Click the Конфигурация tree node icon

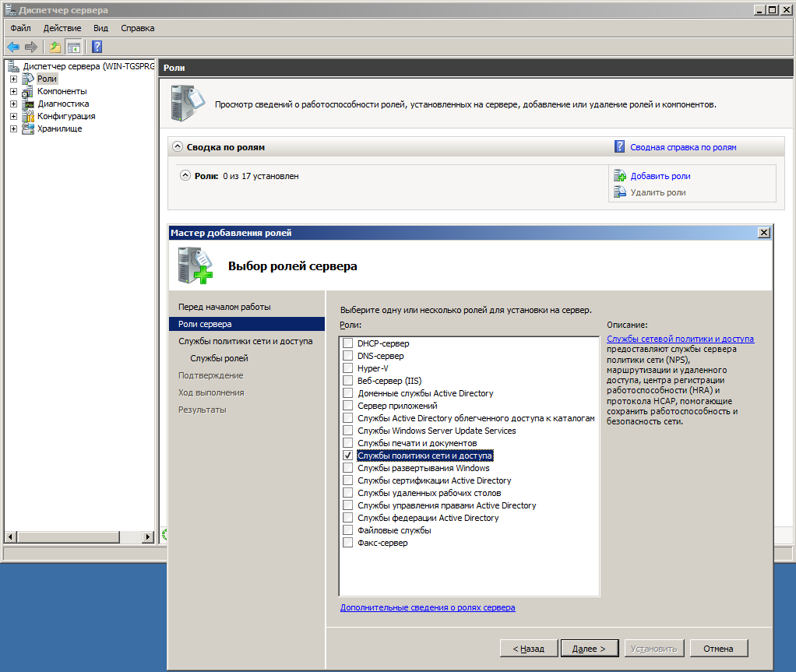tap(28, 116)
